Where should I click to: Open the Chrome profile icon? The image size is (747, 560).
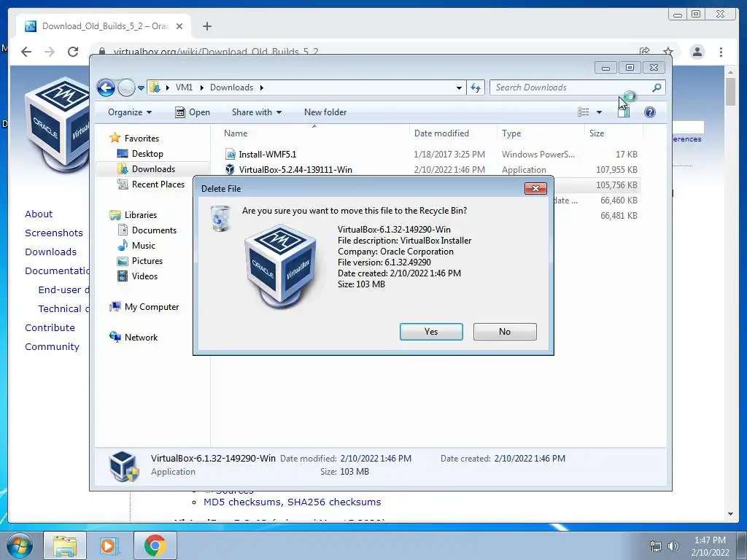click(697, 52)
